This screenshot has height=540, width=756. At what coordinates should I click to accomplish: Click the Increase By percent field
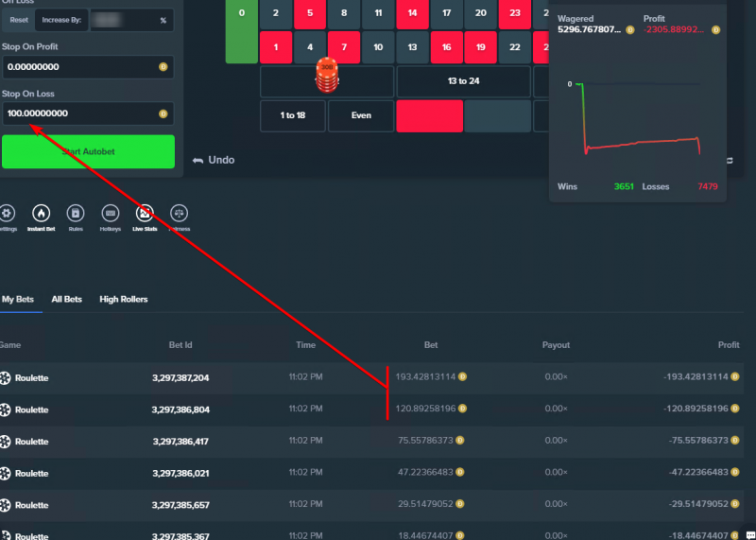click(x=131, y=20)
